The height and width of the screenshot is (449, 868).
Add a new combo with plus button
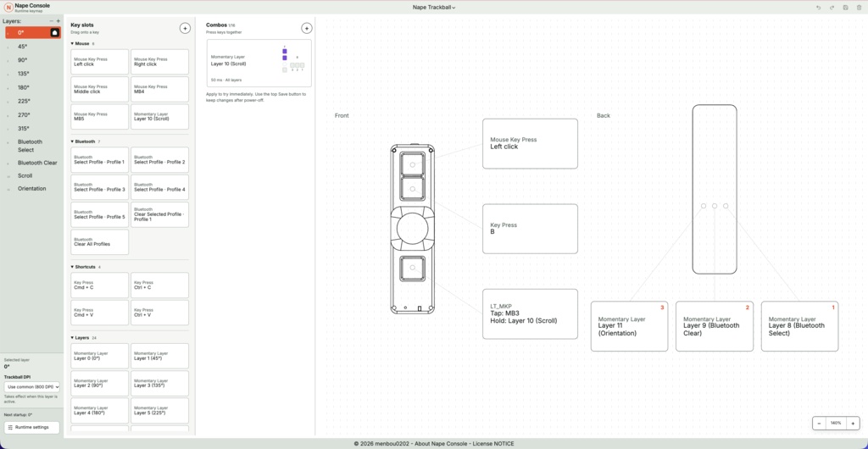306,28
